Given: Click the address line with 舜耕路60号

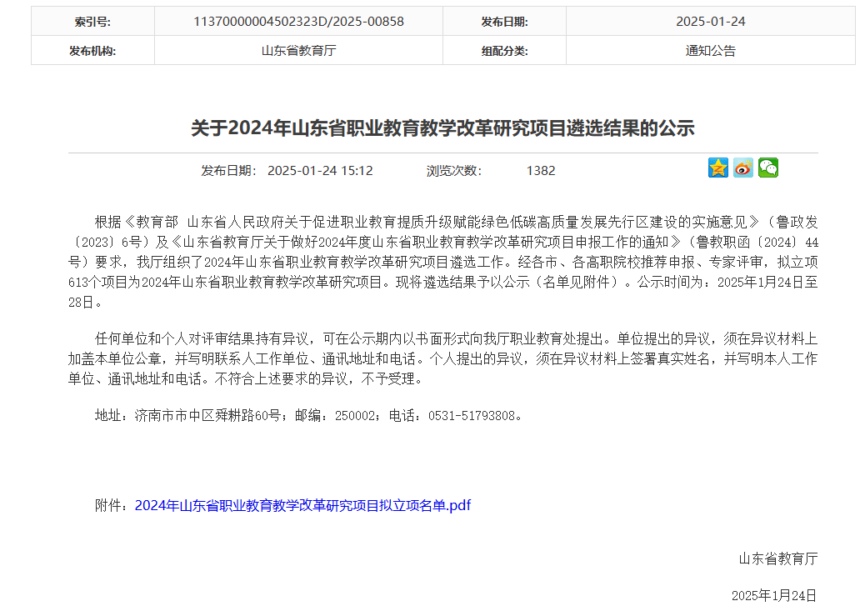Looking at the screenshot, I should point(310,415).
